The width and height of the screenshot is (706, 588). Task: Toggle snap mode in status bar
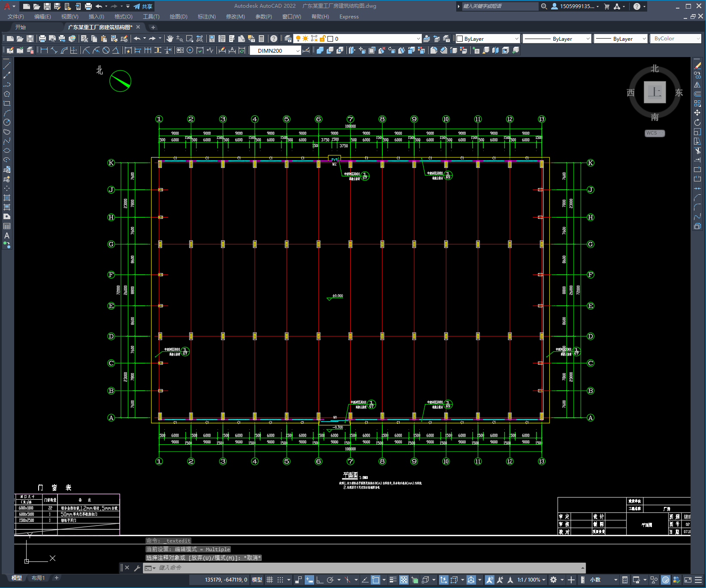tap(280, 580)
